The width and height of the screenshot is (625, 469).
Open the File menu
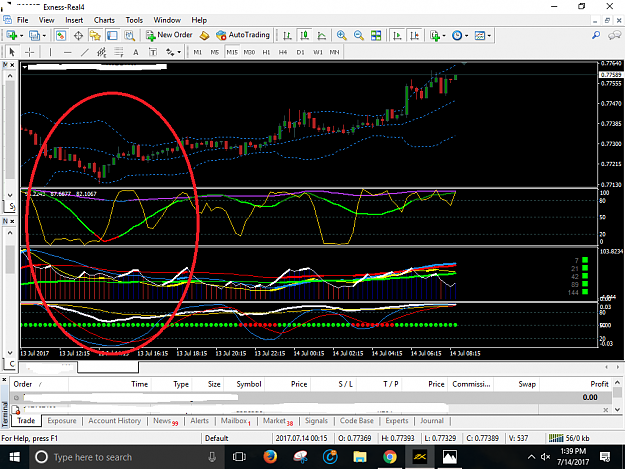click(23, 20)
